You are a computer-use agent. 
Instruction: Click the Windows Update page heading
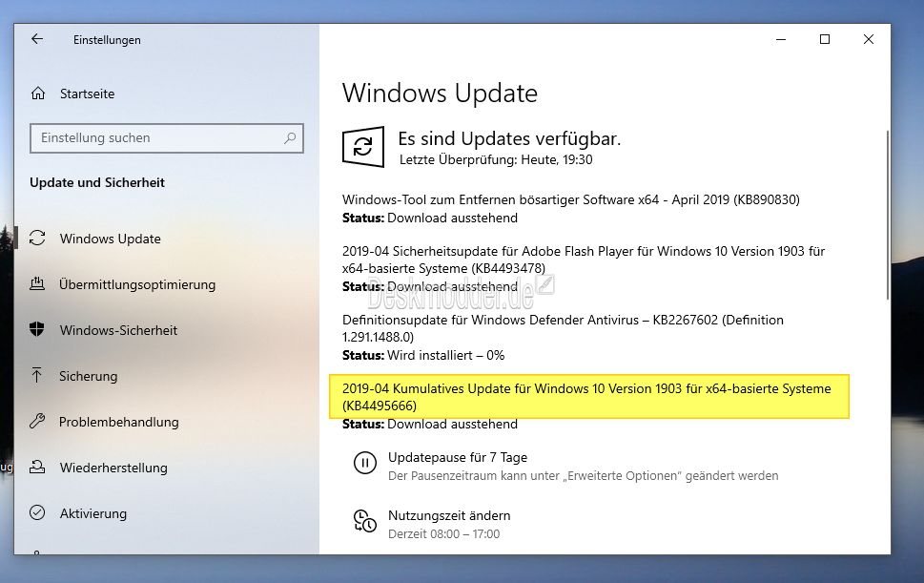pyautogui.click(x=440, y=94)
